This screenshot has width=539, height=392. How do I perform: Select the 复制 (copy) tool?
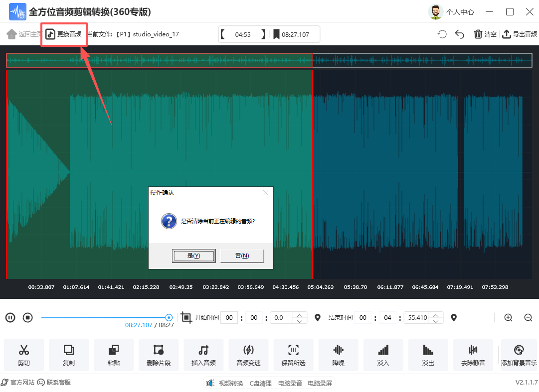[x=69, y=355]
